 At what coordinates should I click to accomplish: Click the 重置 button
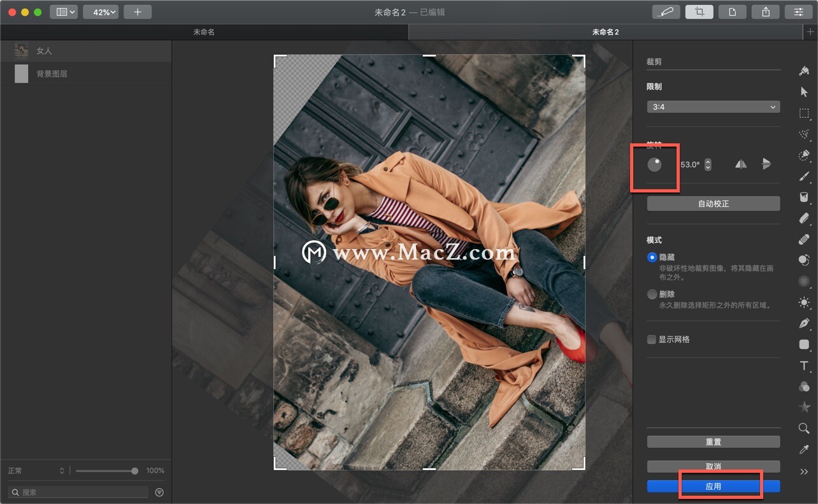coord(714,442)
